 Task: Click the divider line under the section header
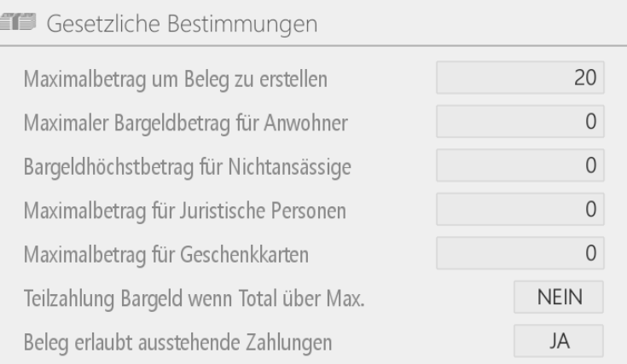click(314, 46)
